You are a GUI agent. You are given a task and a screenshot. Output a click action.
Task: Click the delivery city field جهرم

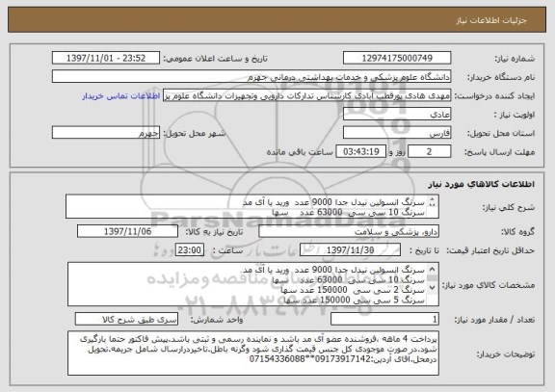(106, 133)
